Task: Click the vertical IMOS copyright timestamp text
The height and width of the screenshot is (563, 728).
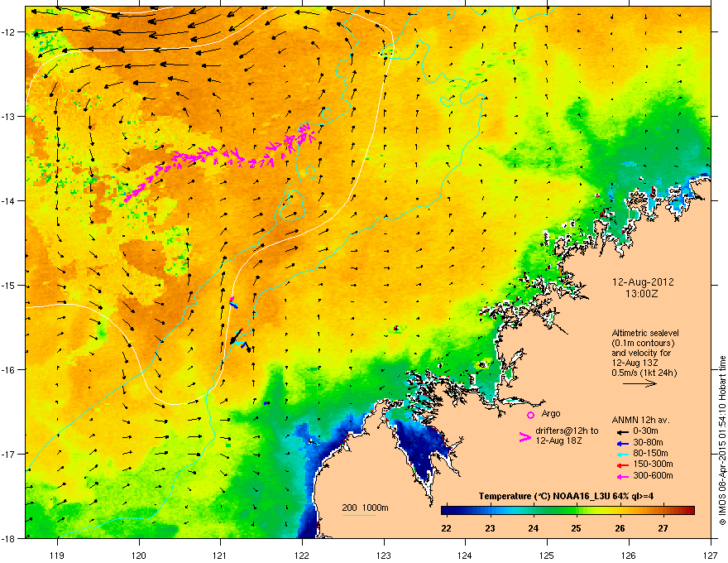Action: [722, 440]
